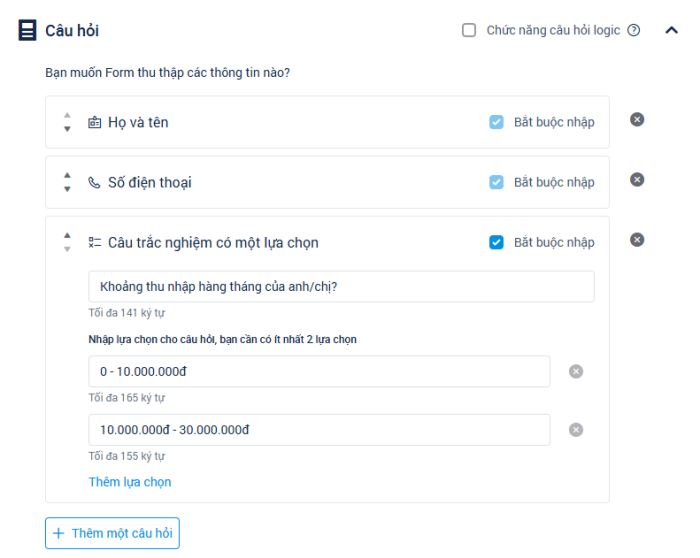
Task: Click Thêm một câu hỏi button
Action: click(x=112, y=533)
